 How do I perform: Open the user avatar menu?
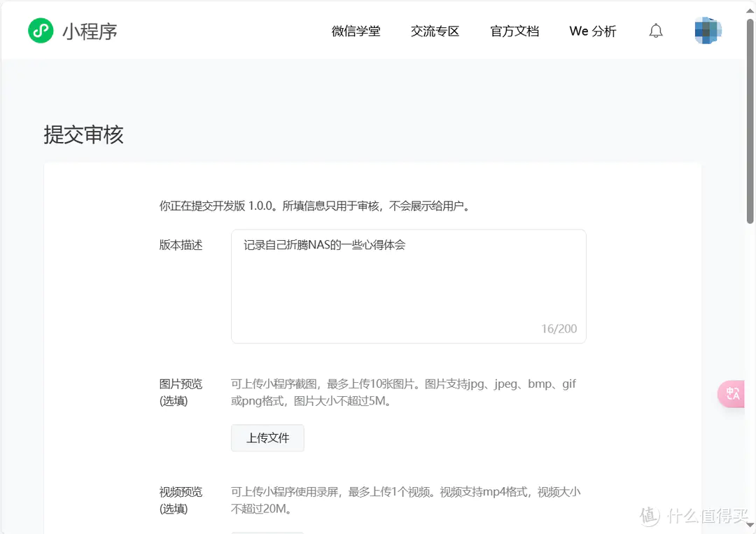[708, 31]
